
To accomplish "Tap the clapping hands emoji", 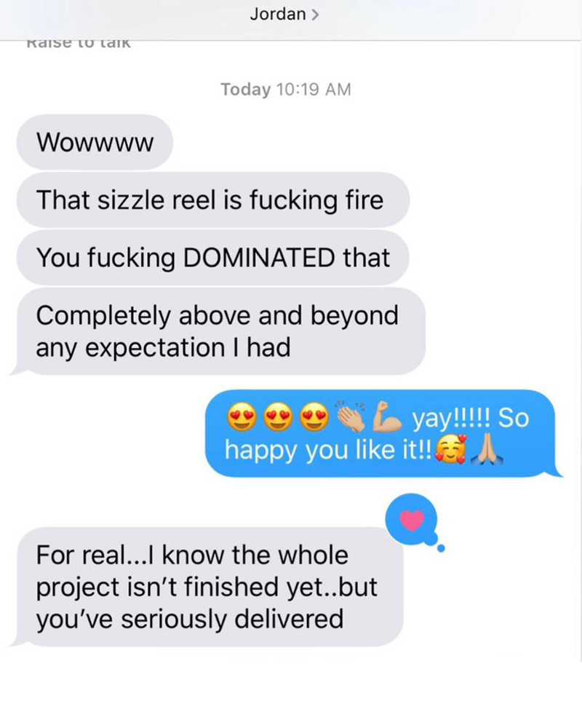I will point(351,416).
